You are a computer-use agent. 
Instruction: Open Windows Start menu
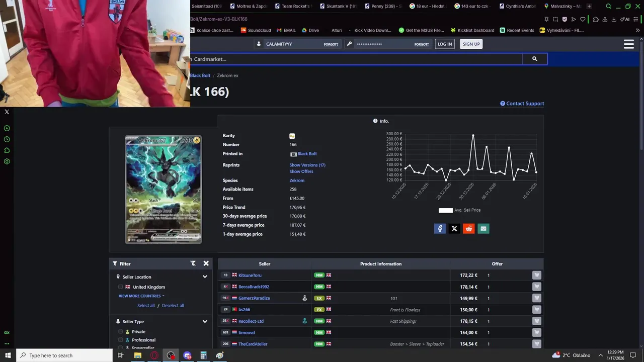point(8,355)
